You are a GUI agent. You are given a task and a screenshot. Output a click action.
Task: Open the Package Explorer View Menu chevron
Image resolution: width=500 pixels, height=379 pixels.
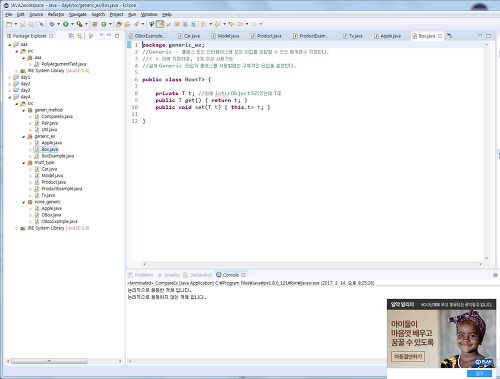click(x=101, y=35)
